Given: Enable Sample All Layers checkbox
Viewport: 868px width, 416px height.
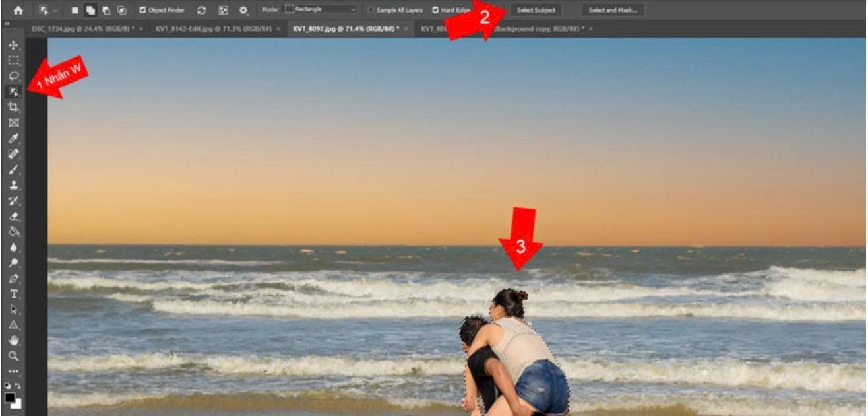Looking at the screenshot, I should (x=371, y=10).
